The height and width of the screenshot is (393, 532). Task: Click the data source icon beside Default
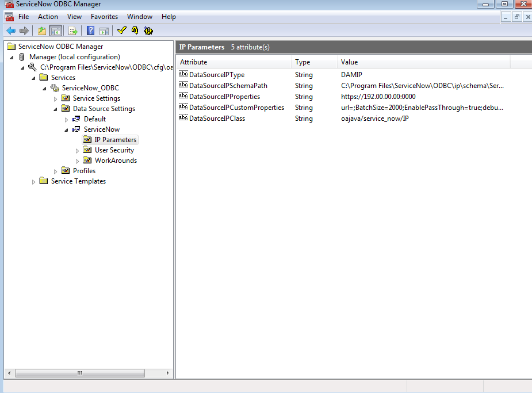76,119
